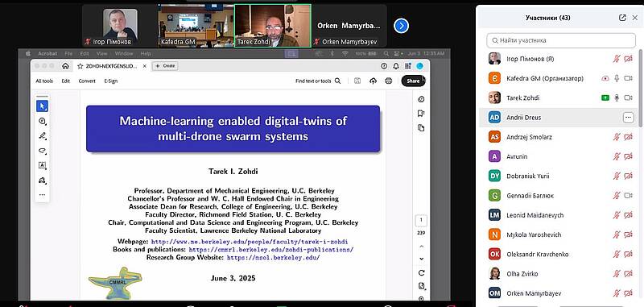This screenshot has height=307, width=644.
Task: Toggle Andrzej Smolarz muted microphone icon
Action: click(x=617, y=137)
